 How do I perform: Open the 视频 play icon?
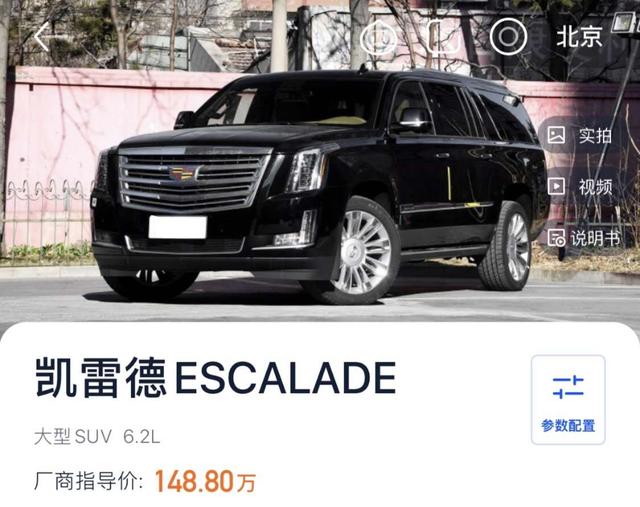pos(556,186)
